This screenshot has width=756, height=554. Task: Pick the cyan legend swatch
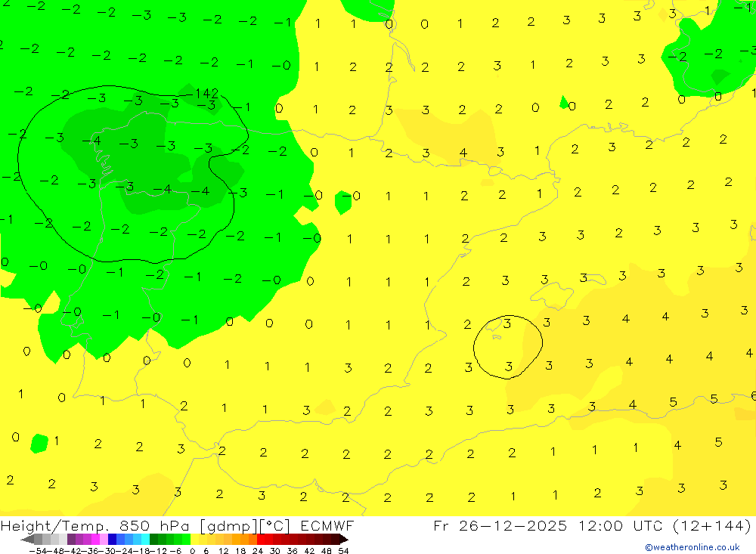click(145, 540)
